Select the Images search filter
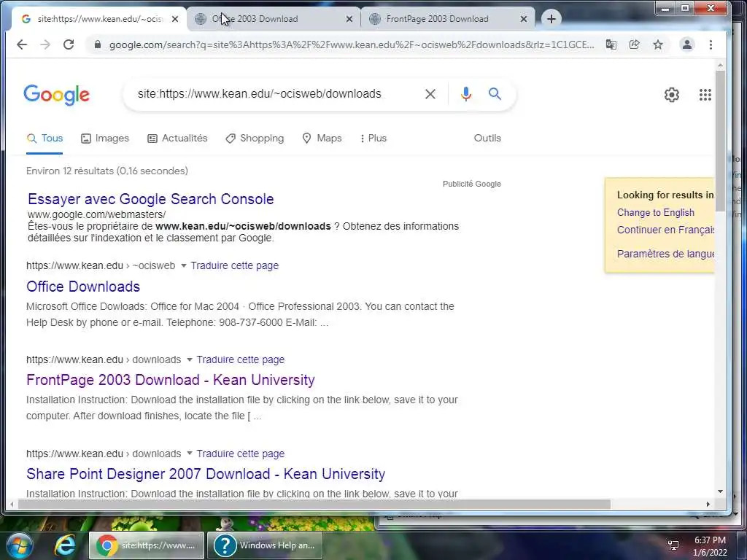The image size is (747, 560). click(105, 138)
